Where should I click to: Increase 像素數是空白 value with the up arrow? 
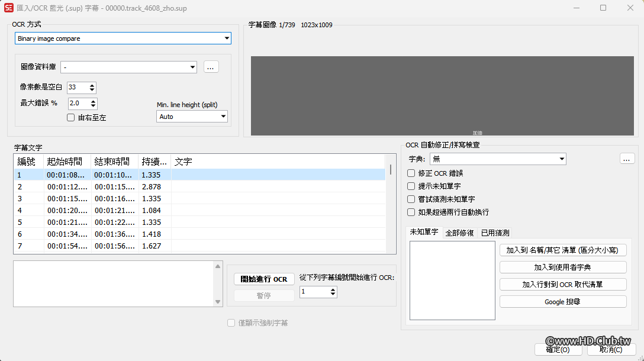93,85
